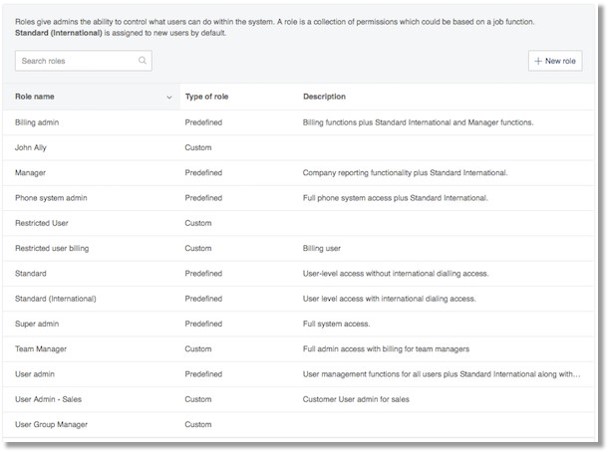Open the User admin role
The height and width of the screenshot is (453, 609).
coord(35,374)
